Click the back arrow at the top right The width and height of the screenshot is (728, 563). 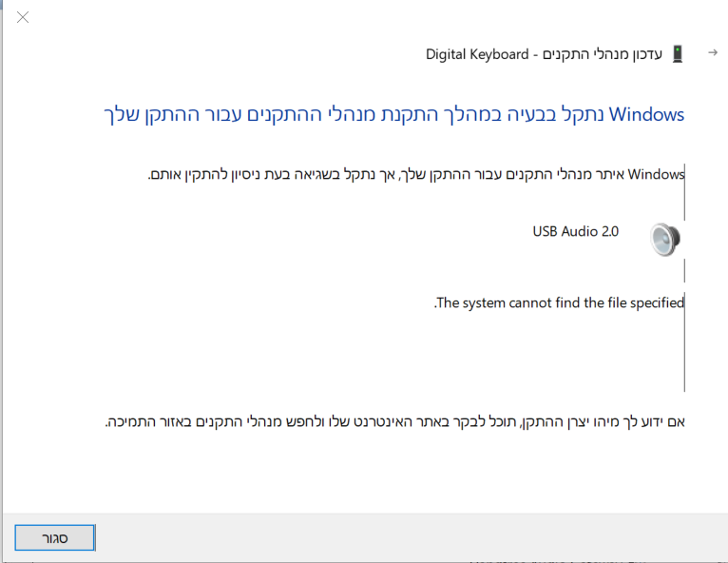tap(713, 52)
